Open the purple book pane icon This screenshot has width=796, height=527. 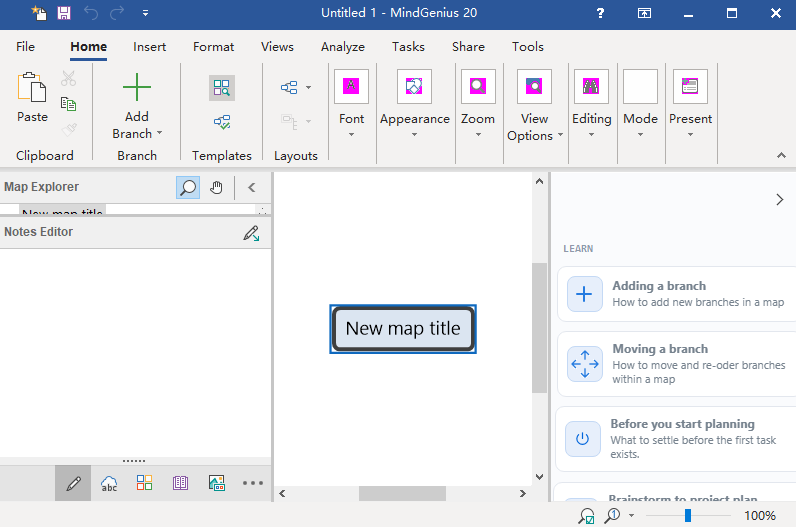coord(180,483)
